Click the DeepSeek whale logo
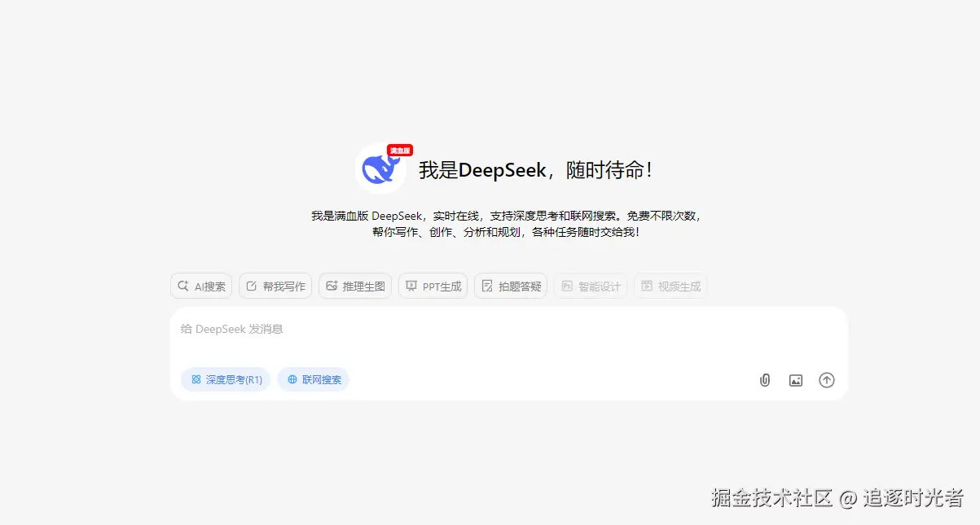The width and height of the screenshot is (980, 525). click(380, 169)
